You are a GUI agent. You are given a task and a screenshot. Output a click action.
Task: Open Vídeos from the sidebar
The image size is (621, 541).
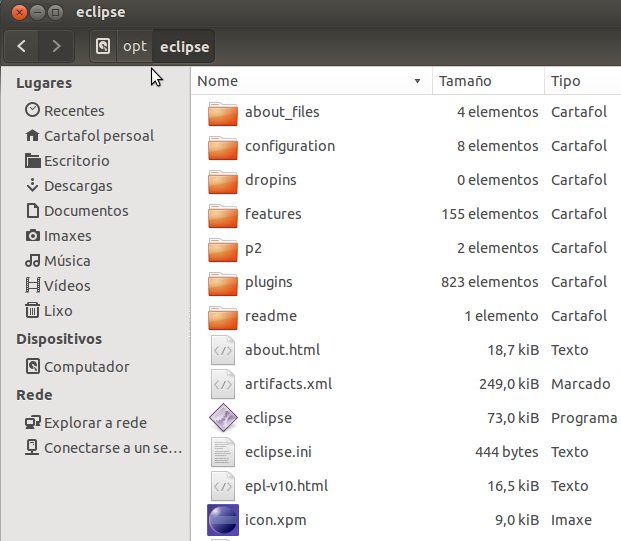(67, 286)
